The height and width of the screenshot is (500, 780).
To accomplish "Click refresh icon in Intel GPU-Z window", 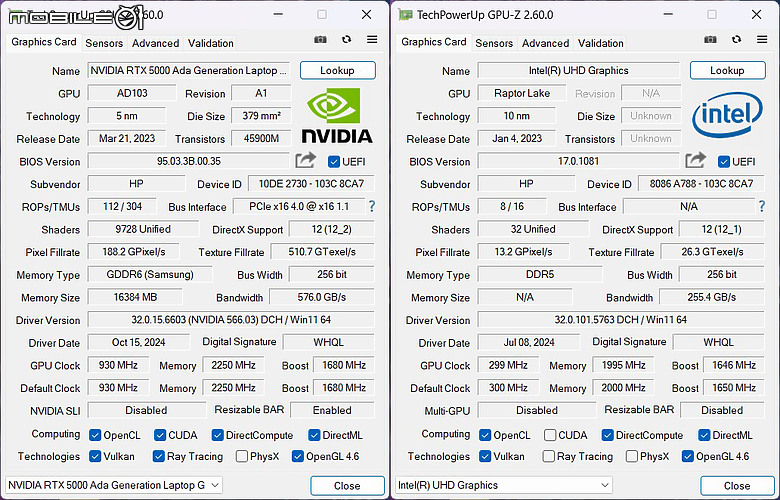I will click(x=736, y=39).
